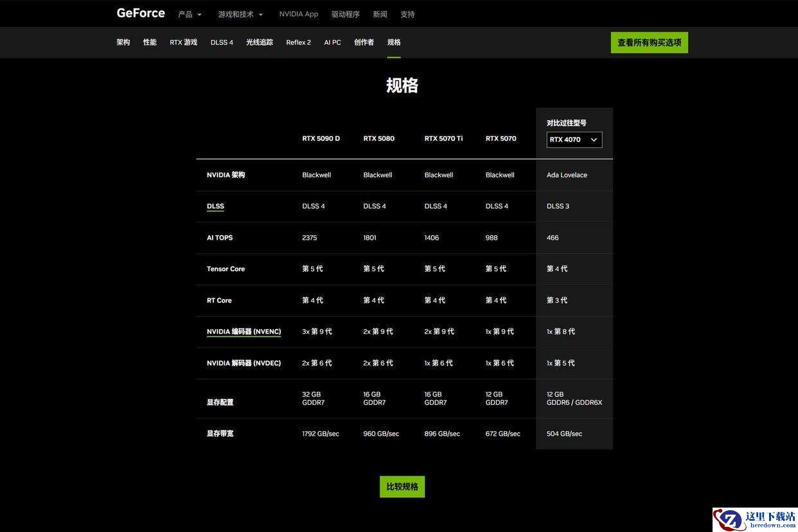Open the 产品 dropdown menu
This screenshot has height=532, width=798.
190,14
